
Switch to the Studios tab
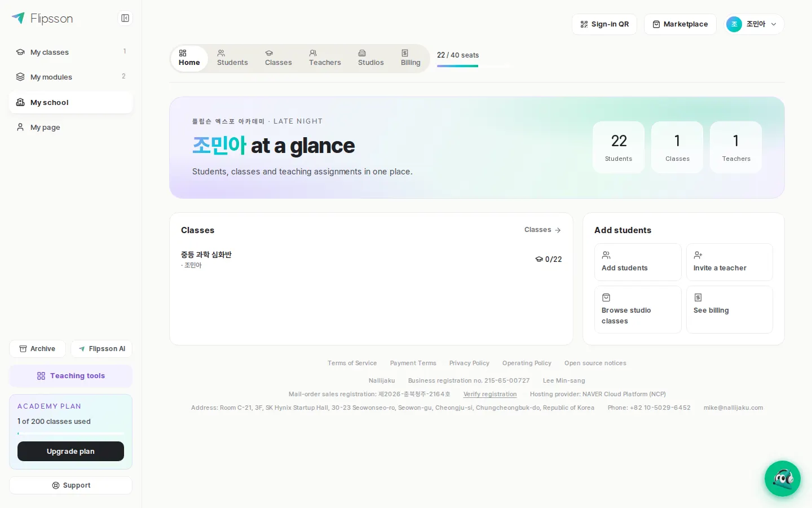click(x=371, y=58)
